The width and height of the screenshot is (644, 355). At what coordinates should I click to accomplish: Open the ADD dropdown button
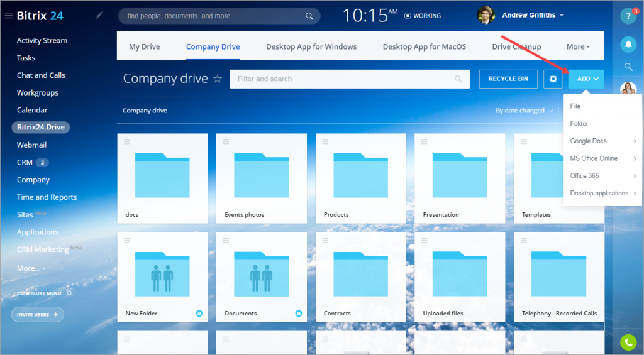[x=586, y=79]
